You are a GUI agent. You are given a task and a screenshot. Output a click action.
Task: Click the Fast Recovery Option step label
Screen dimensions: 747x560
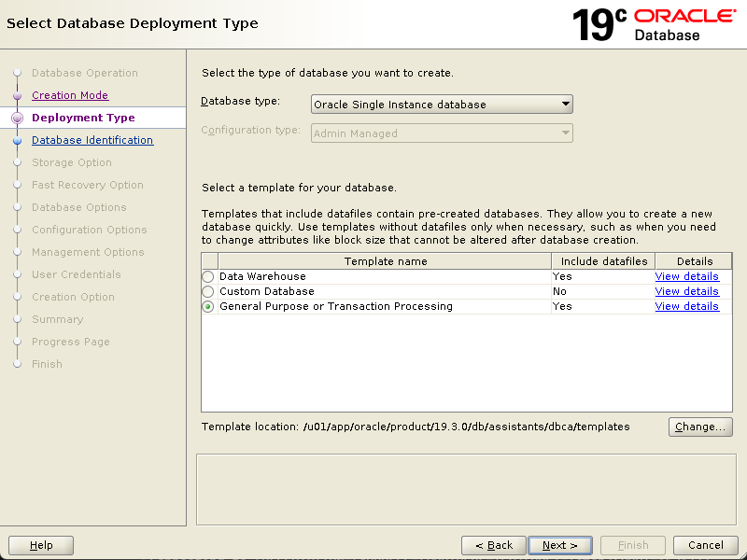[88, 185]
